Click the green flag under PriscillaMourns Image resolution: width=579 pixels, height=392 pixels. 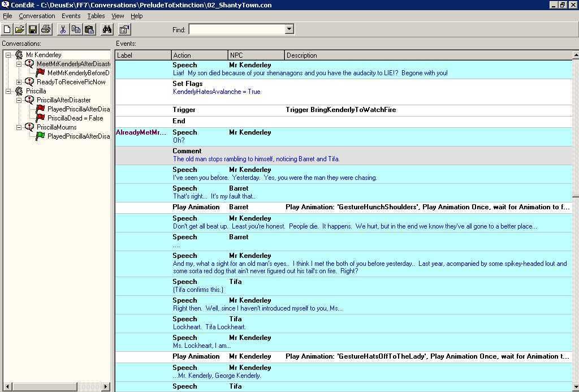[x=40, y=136]
